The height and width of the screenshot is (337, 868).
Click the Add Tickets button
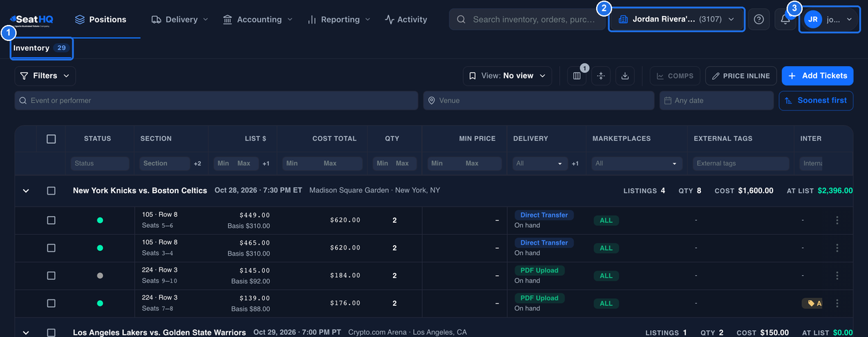pos(817,76)
